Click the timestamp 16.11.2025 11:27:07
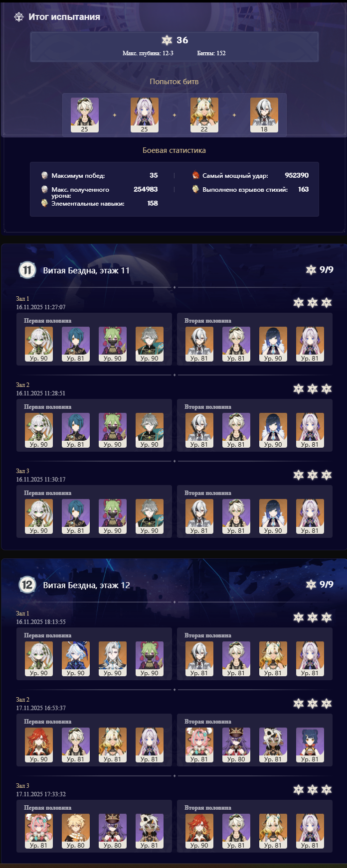Viewport: 347px width, 868px height. [41, 307]
